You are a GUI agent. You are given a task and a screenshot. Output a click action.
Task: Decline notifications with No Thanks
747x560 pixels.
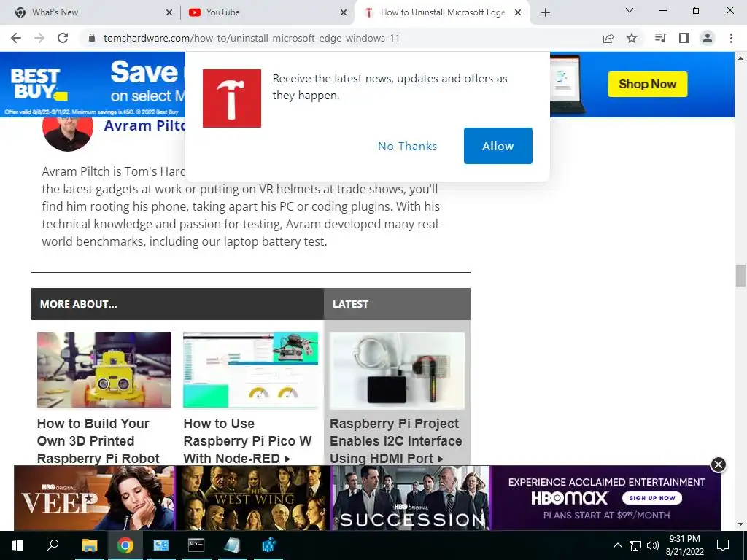(x=407, y=146)
